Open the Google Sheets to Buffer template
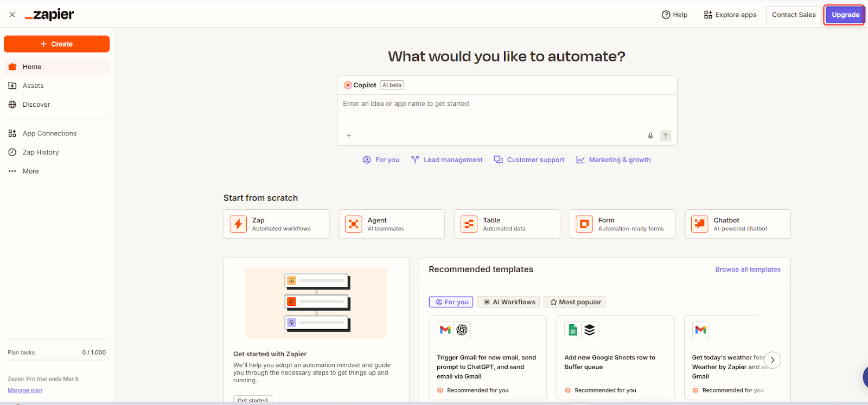Screen dimensions: 868x405 pos(615,358)
